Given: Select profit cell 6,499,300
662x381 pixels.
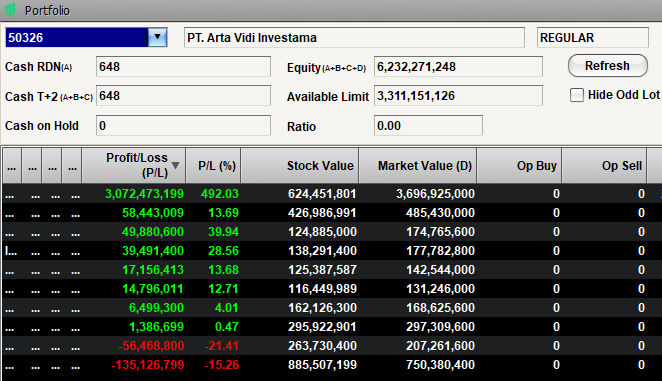Looking at the screenshot, I should (x=156, y=308).
